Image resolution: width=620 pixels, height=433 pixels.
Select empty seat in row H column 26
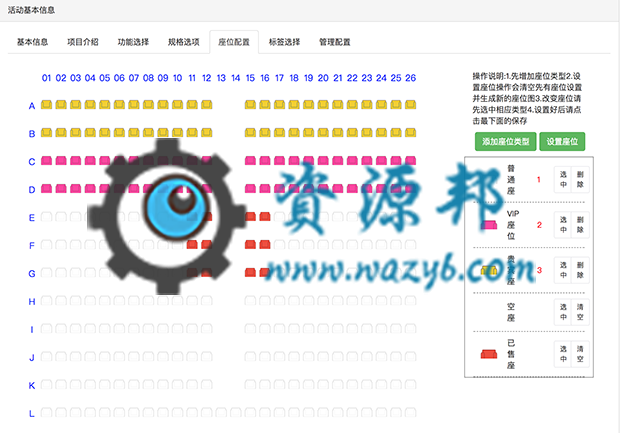(410, 301)
